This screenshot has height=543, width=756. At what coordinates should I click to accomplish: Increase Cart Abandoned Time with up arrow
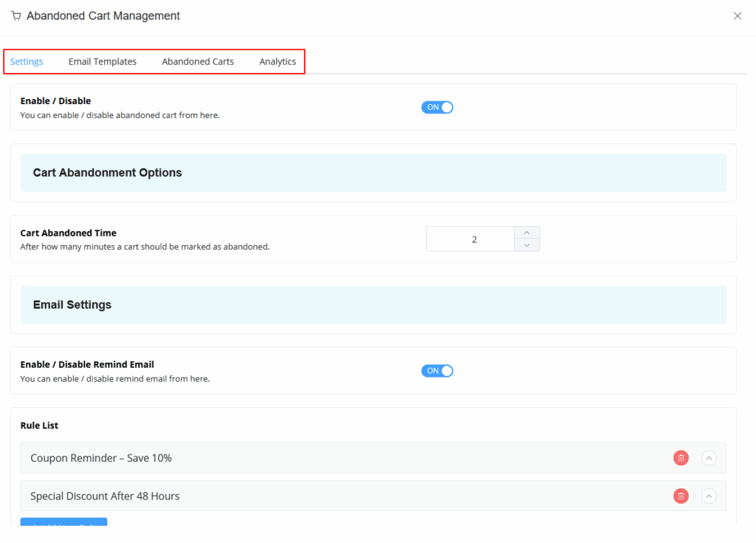pos(526,233)
